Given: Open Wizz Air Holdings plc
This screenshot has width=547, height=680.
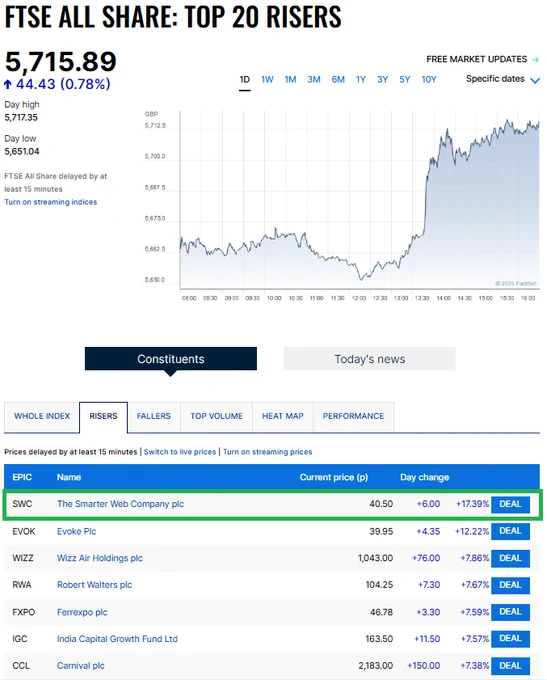Looking at the screenshot, I should [x=100, y=558].
